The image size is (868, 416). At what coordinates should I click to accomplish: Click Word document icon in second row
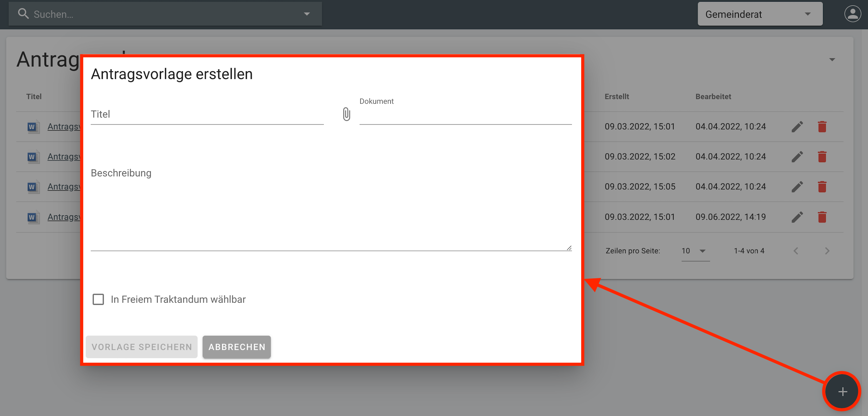tap(33, 157)
